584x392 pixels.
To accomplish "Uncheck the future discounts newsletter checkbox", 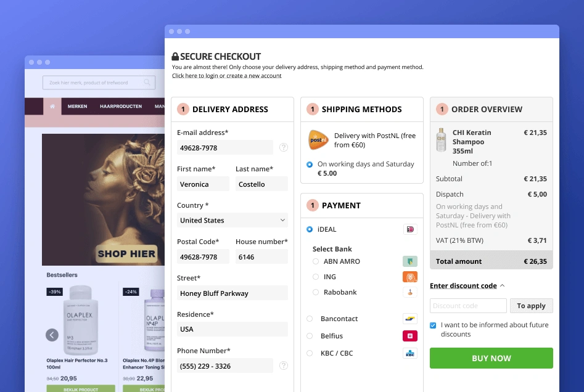I will pos(434,325).
